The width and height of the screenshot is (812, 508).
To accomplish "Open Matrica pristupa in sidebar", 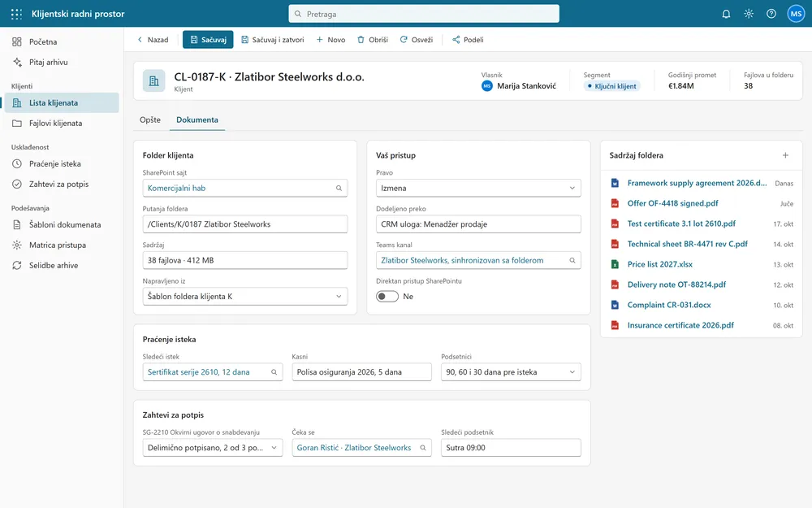I will pos(63,245).
